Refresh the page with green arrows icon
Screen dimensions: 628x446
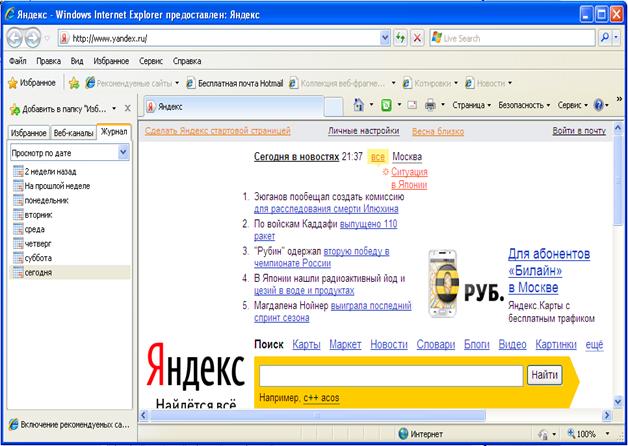tap(400, 38)
